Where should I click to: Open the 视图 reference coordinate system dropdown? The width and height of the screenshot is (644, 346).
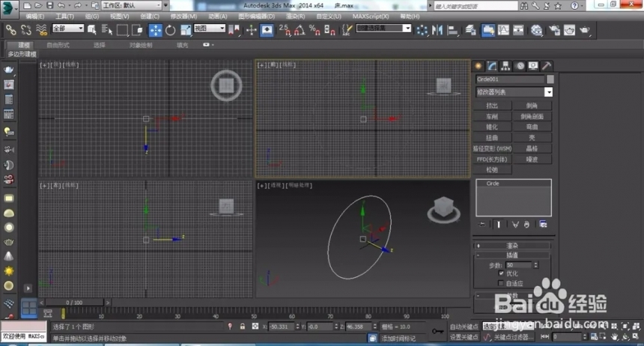coord(210,28)
